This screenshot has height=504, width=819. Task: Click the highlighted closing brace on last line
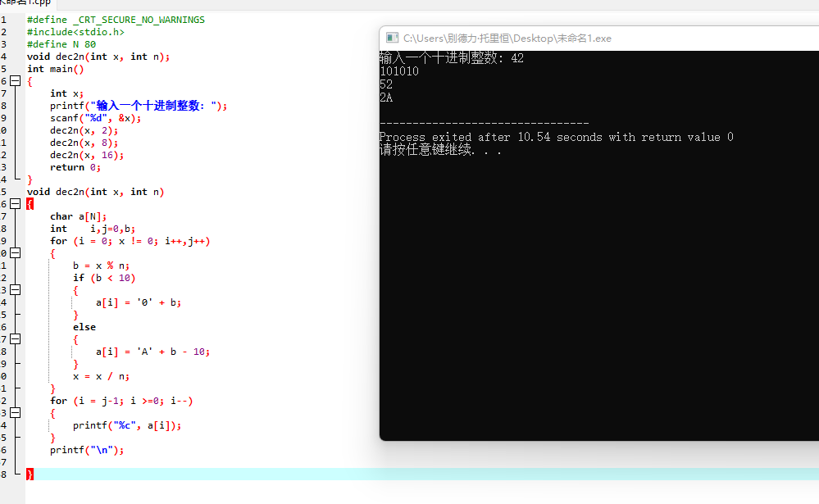coord(30,474)
